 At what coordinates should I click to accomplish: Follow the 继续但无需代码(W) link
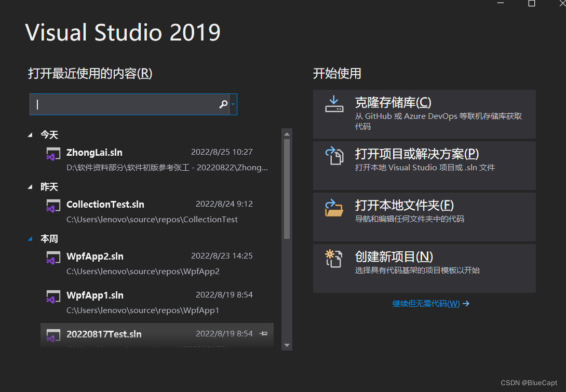426,304
